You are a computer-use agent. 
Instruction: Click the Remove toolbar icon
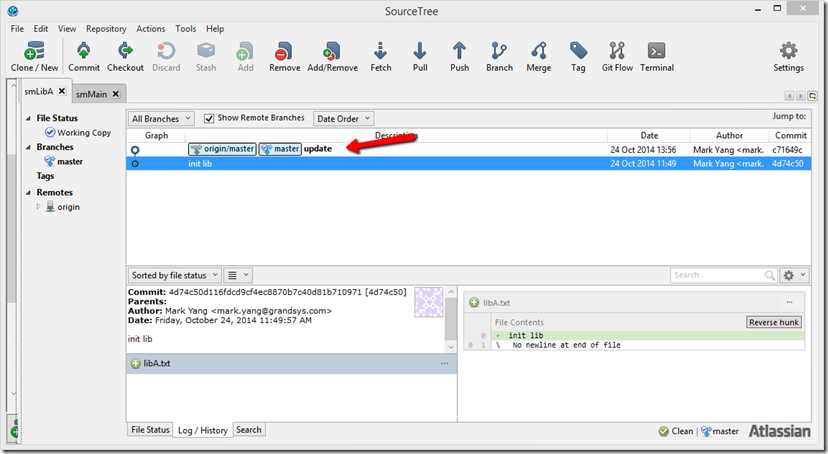285,57
